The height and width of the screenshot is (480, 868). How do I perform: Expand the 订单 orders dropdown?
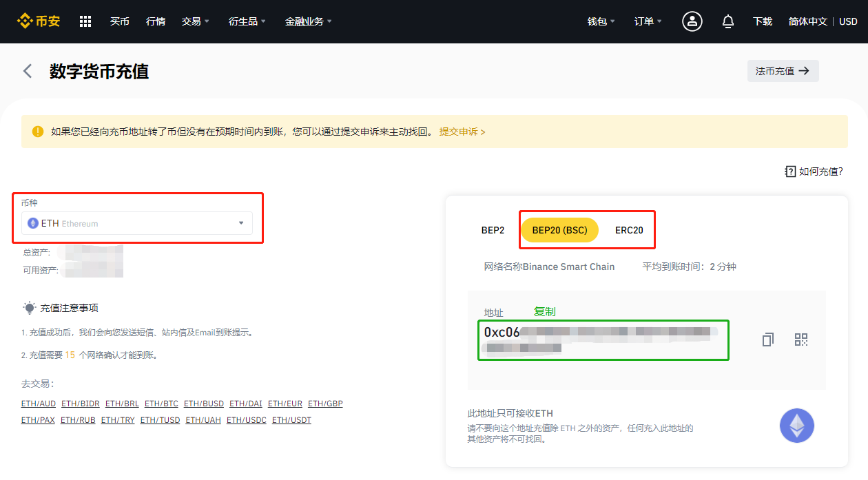click(648, 21)
